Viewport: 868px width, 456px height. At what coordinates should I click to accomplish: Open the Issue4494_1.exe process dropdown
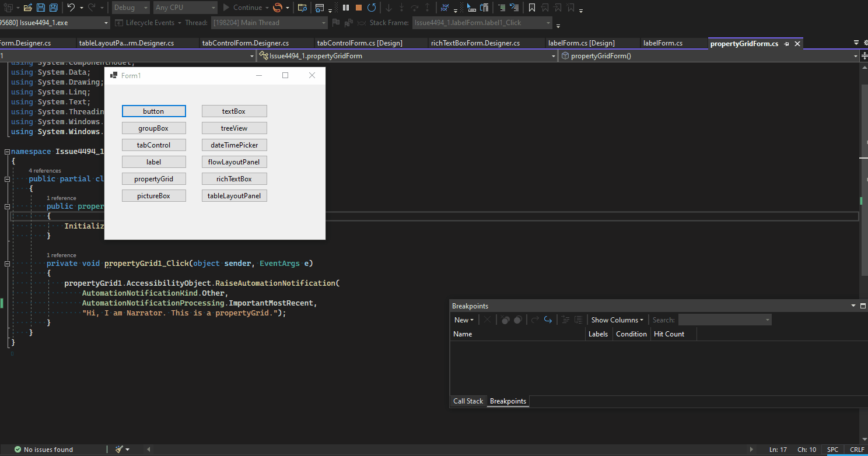pos(55,23)
